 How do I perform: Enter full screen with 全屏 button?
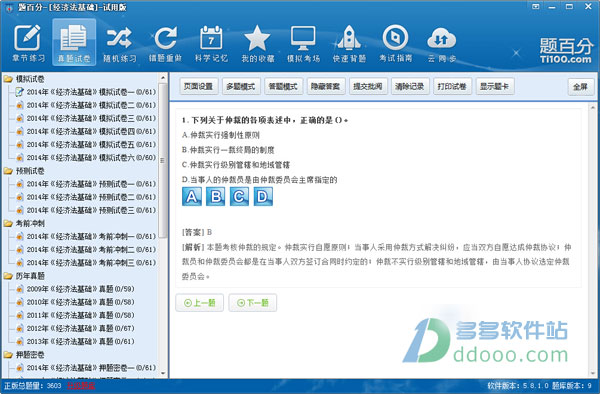580,87
